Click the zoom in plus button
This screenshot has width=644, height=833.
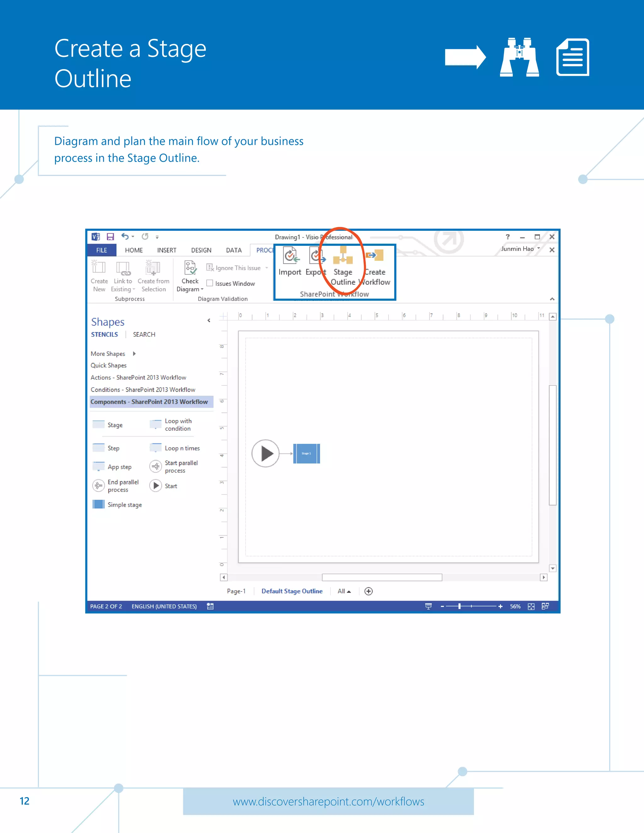point(500,606)
